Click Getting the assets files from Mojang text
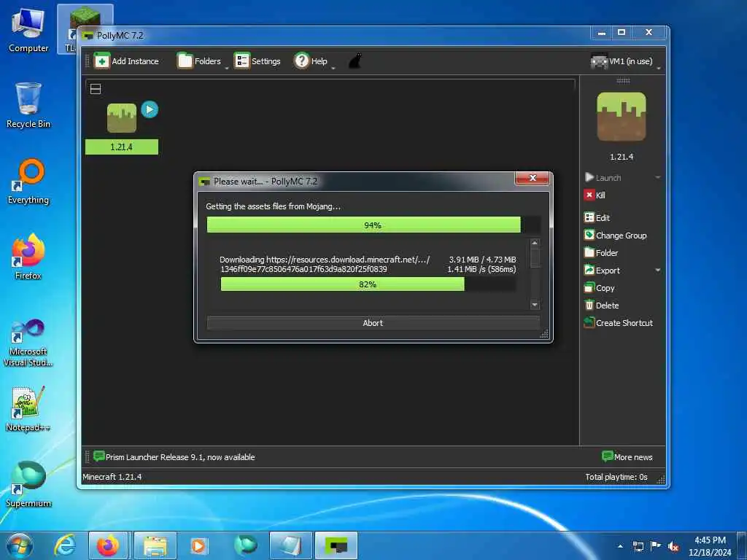The width and height of the screenshot is (747, 560). (x=273, y=206)
